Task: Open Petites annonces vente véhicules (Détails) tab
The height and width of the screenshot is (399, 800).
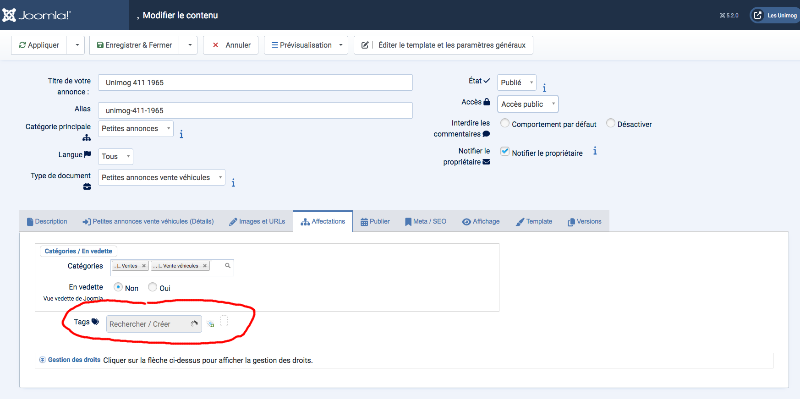Action: [x=148, y=221]
